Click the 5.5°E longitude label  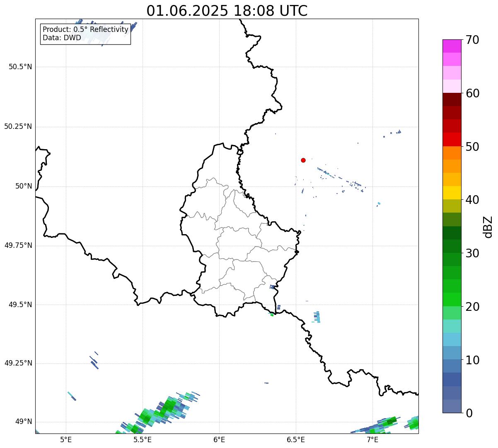pos(143,440)
